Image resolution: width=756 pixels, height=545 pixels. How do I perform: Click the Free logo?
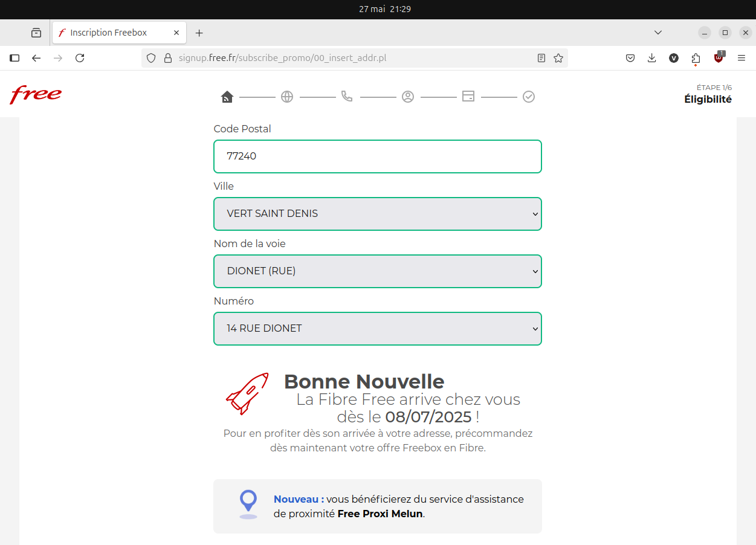(x=36, y=95)
